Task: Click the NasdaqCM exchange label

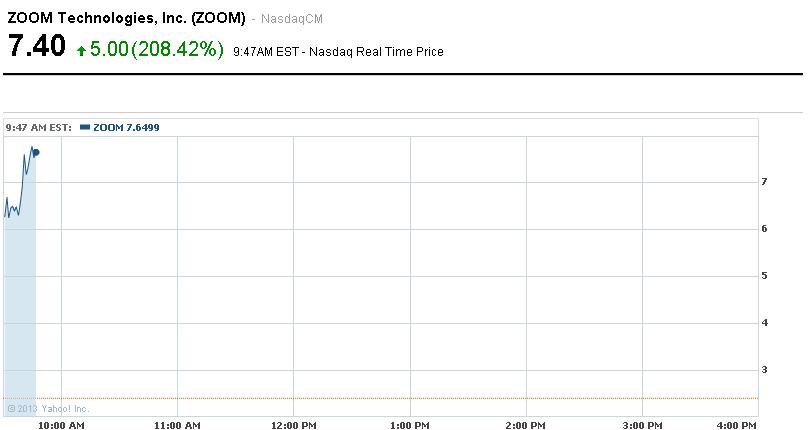Action: click(x=291, y=20)
